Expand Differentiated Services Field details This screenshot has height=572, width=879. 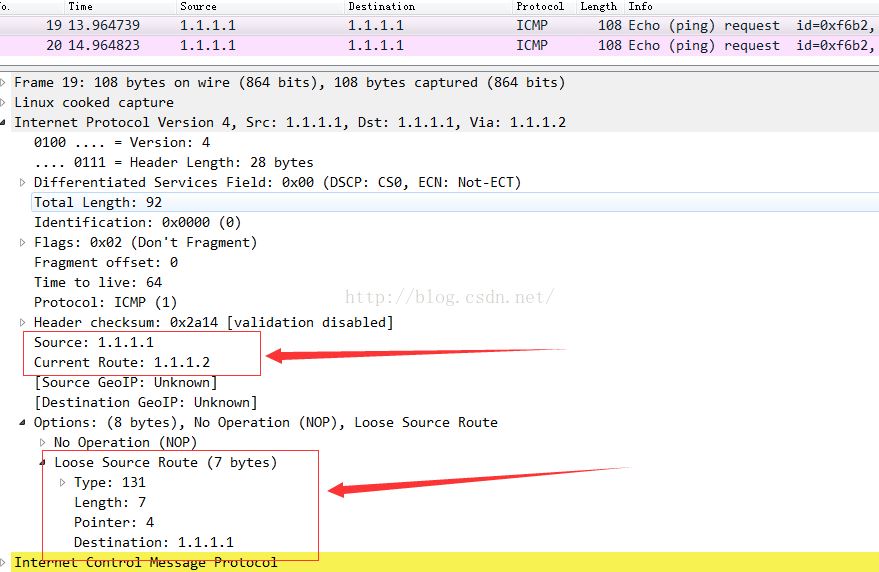[23, 183]
